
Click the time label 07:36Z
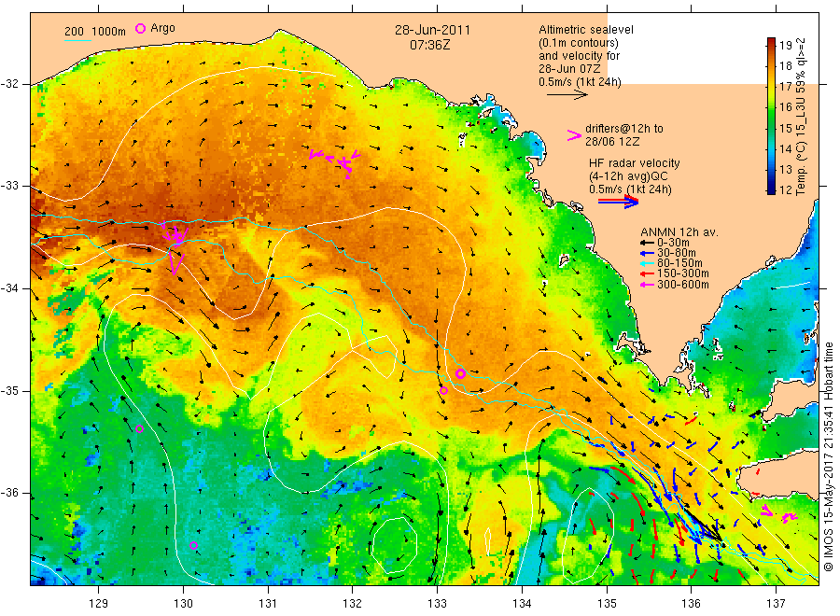click(429, 46)
